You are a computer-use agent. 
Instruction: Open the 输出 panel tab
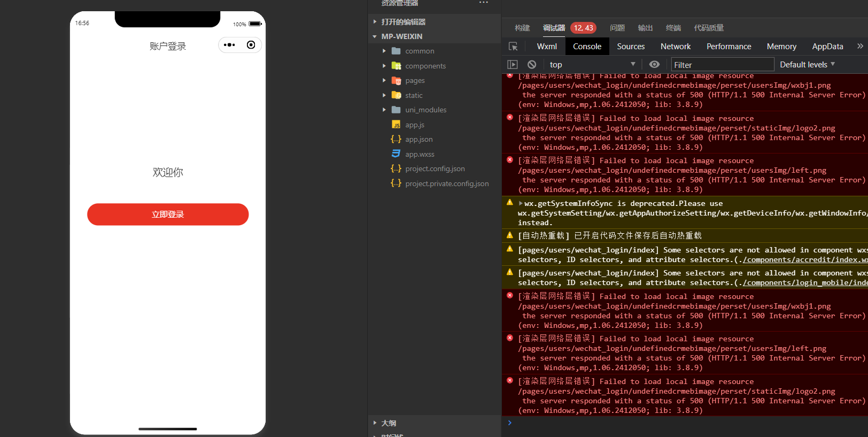tap(645, 28)
